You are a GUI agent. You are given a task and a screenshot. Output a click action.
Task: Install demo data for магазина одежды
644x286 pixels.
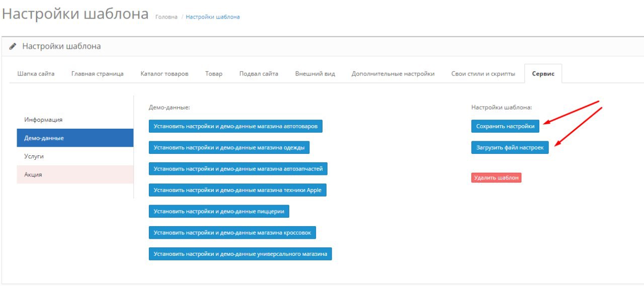tap(229, 147)
